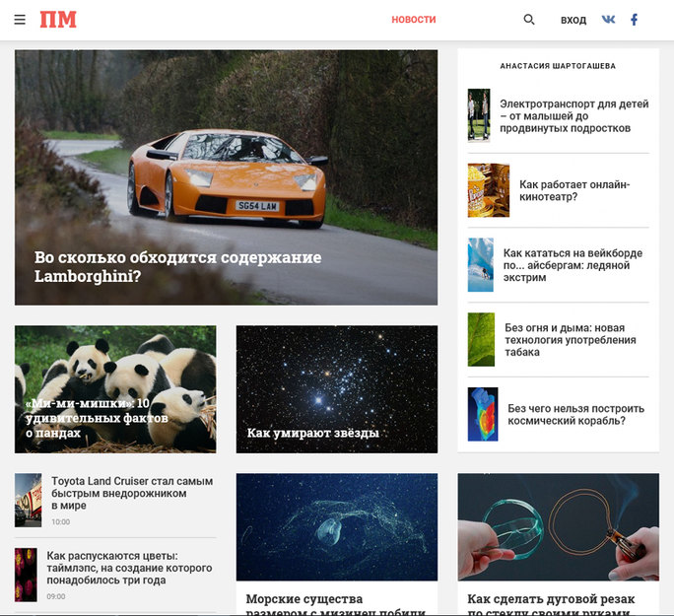Open the kids electric transport thumbnail
This screenshot has height=616, width=674.
[x=479, y=115]
